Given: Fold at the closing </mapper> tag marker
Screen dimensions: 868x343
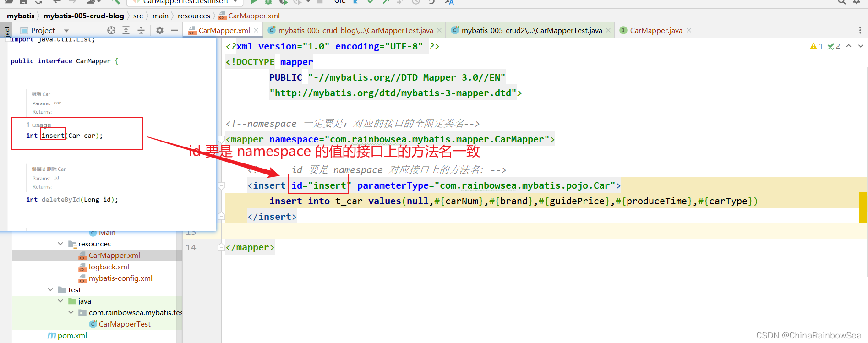Looking at the screenshot, I should 221,247.
